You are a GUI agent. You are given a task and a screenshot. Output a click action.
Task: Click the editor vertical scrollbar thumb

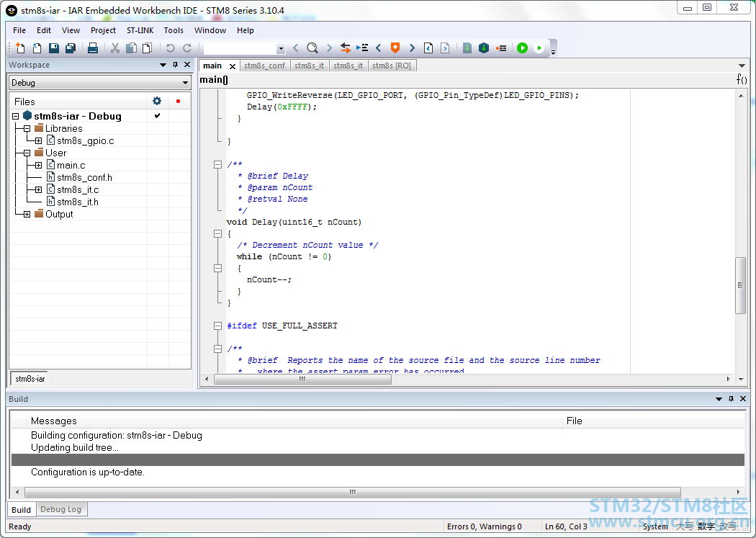740,285
